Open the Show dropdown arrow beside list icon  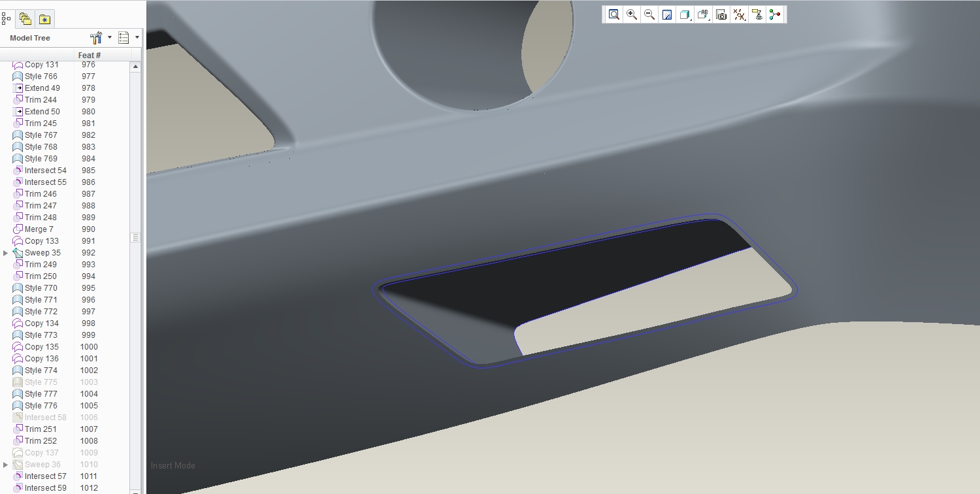coord(137,38)
